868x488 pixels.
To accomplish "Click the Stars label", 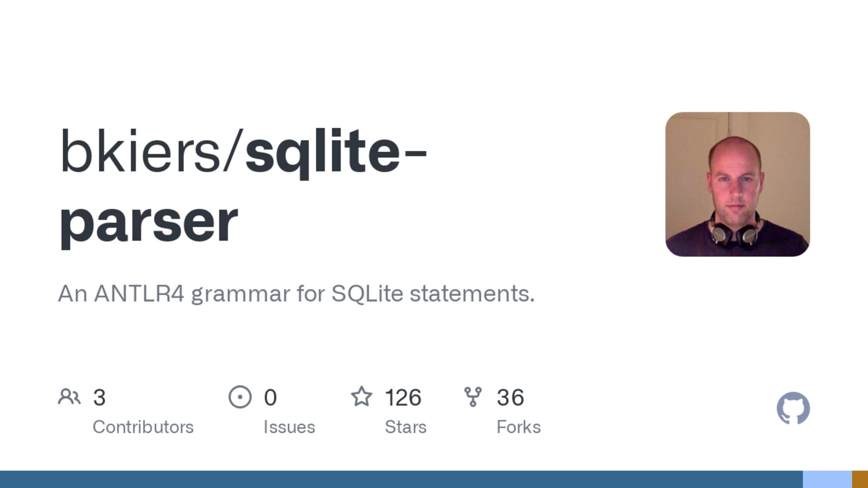I will [x=406, y=427].
